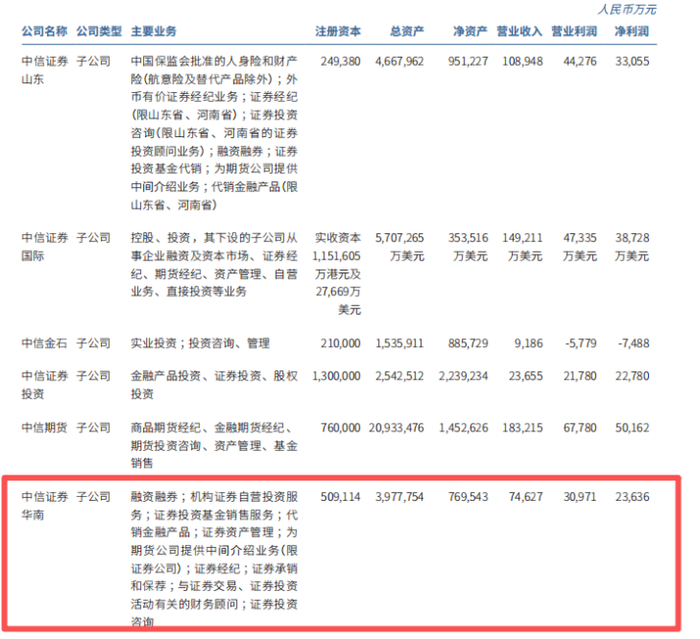The height and width of the screenshot is (639, 700).
Task: Select 中信证券华南 main business description
Action: (214, 560)
